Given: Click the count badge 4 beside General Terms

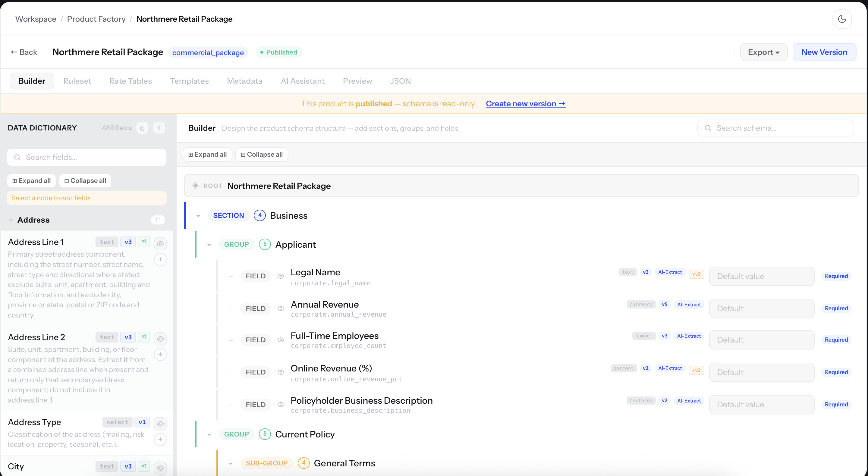Looking at the screenshot, I should [303, 463].
